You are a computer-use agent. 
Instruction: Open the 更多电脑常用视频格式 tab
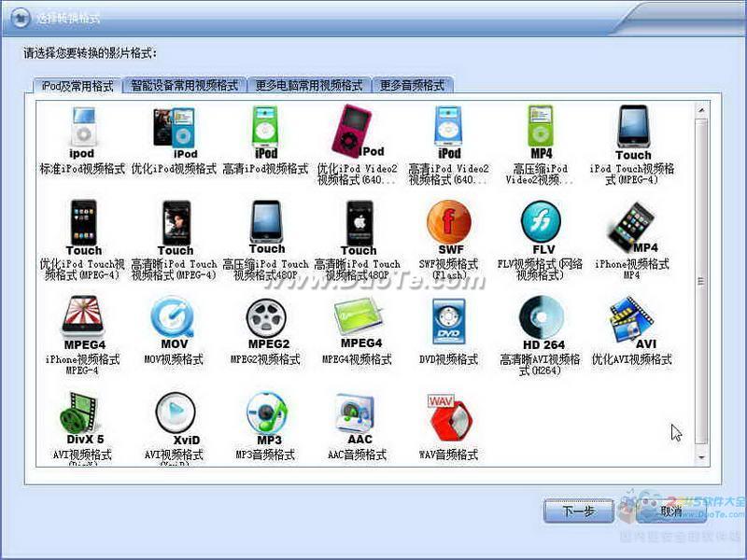[309, 85]
